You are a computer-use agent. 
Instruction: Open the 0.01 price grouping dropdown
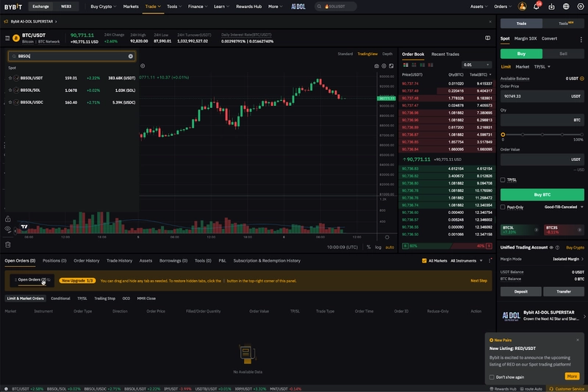point(477,65)
